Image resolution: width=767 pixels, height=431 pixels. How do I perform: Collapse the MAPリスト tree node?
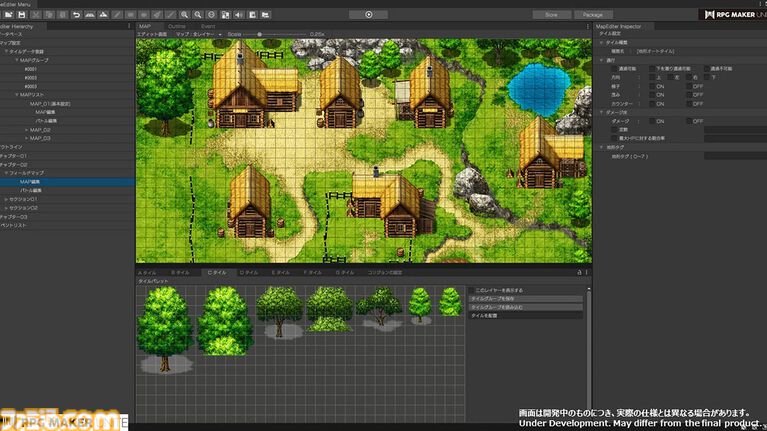click(x=16, y=95)
